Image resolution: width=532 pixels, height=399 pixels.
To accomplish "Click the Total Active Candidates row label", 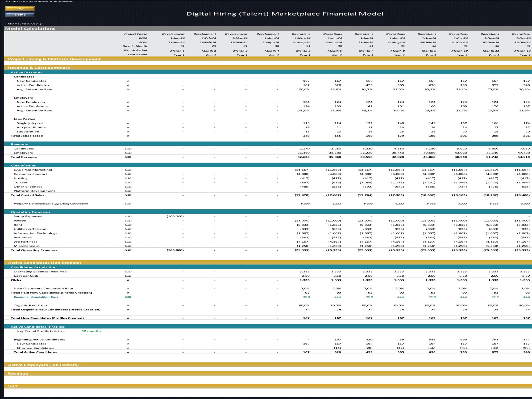I will 35,352.
